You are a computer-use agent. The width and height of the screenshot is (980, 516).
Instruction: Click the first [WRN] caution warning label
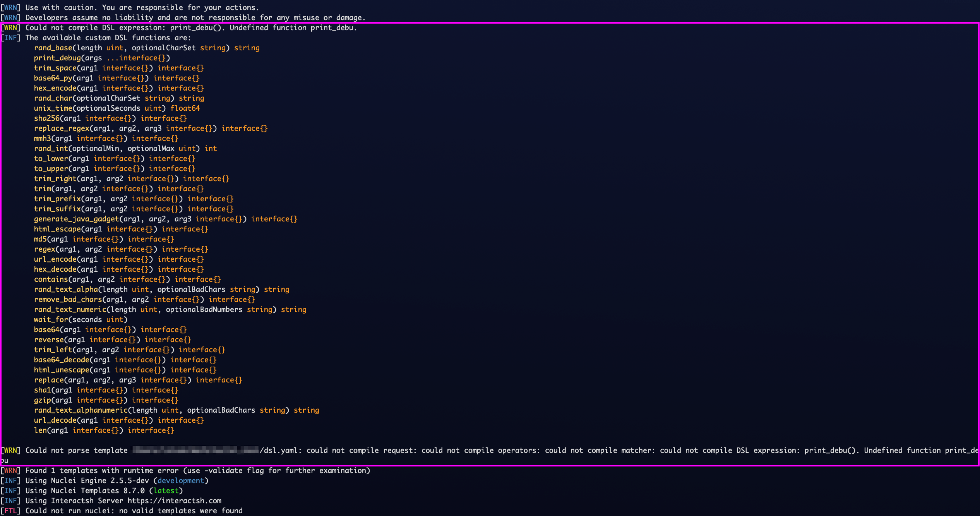(x=11, y=7)
